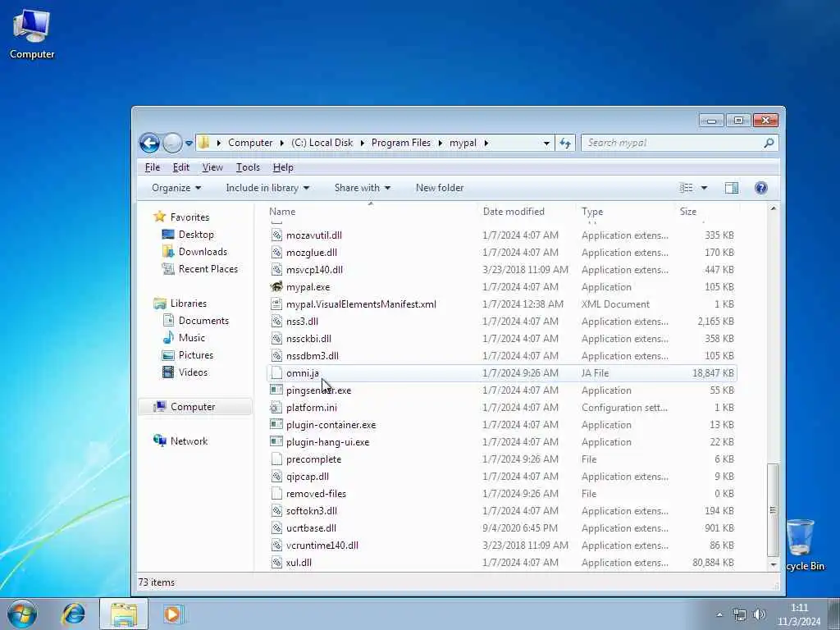Click the volume speaker tray icon
Image resolution: width=840 pixels, height=630 pixels.
tap(759, 614)
